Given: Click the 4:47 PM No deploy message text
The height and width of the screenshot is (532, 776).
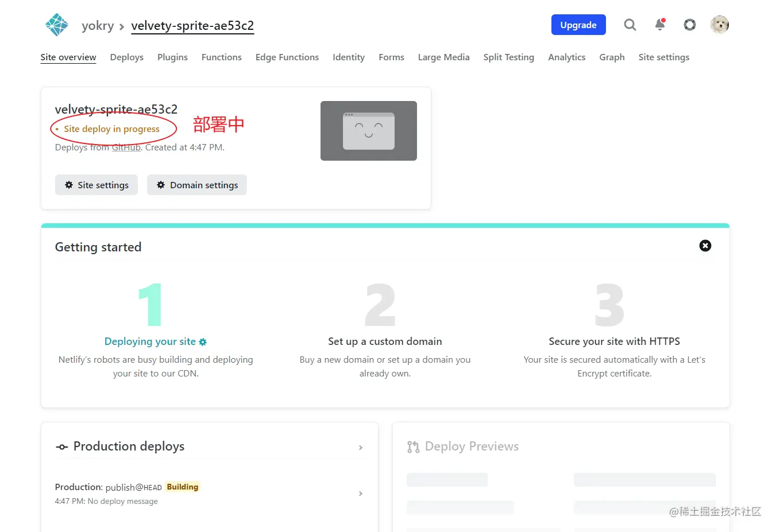Looking at the screenshot, I should 106,501.
